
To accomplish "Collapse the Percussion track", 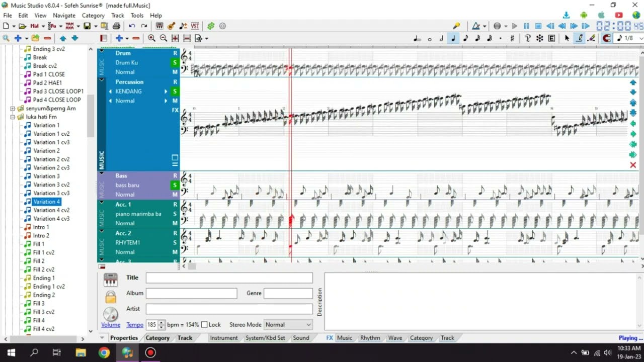I will [x=102, y=80].
